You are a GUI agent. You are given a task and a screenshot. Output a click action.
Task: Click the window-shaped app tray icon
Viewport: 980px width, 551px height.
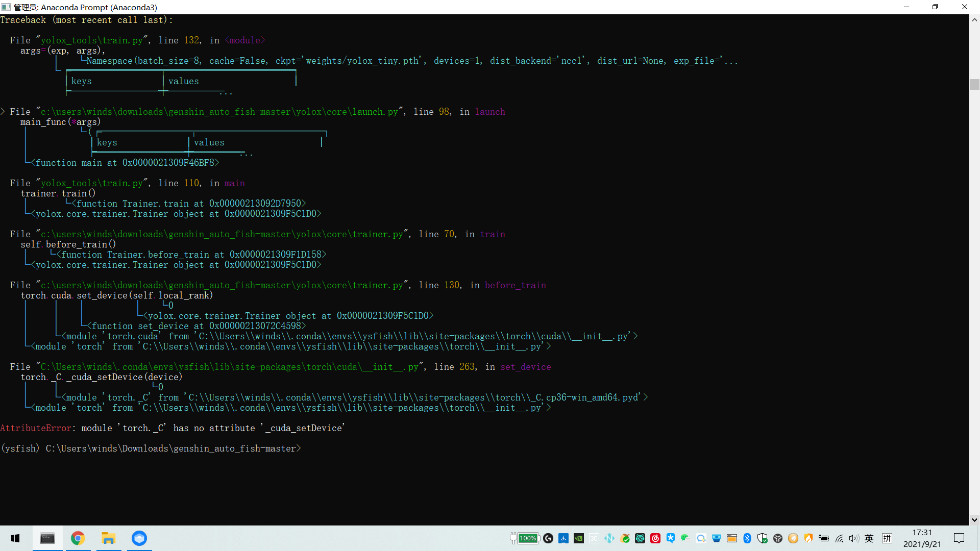tap(732, 538)
